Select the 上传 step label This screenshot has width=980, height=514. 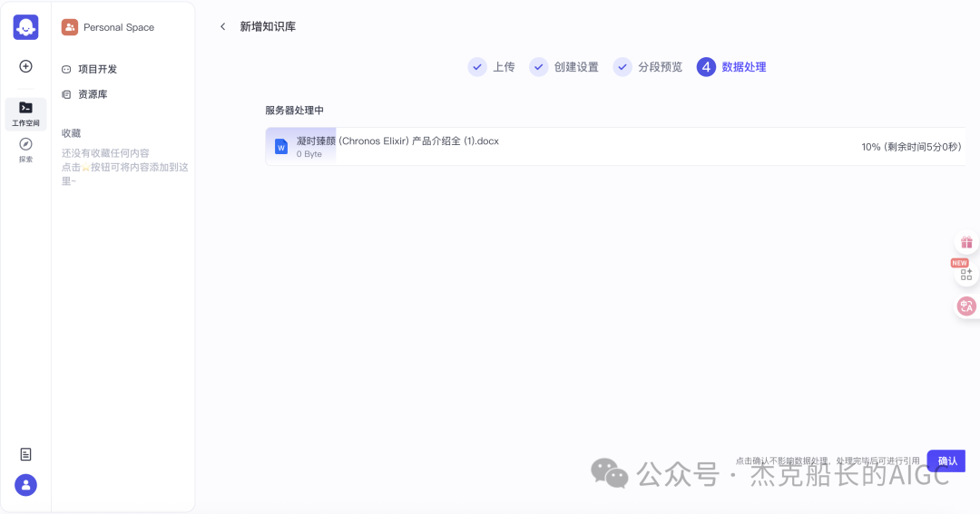[504, 67]
